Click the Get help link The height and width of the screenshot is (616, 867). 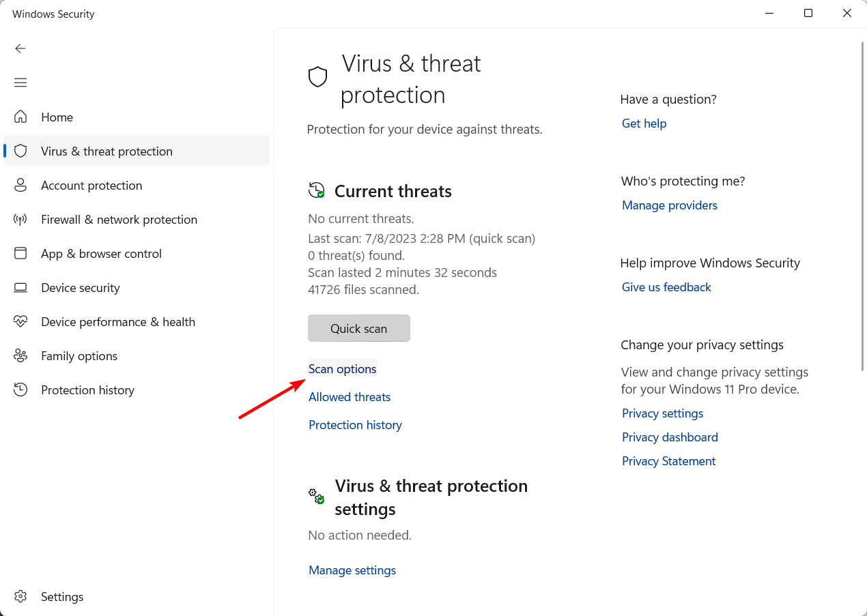(x=644, y=123)
